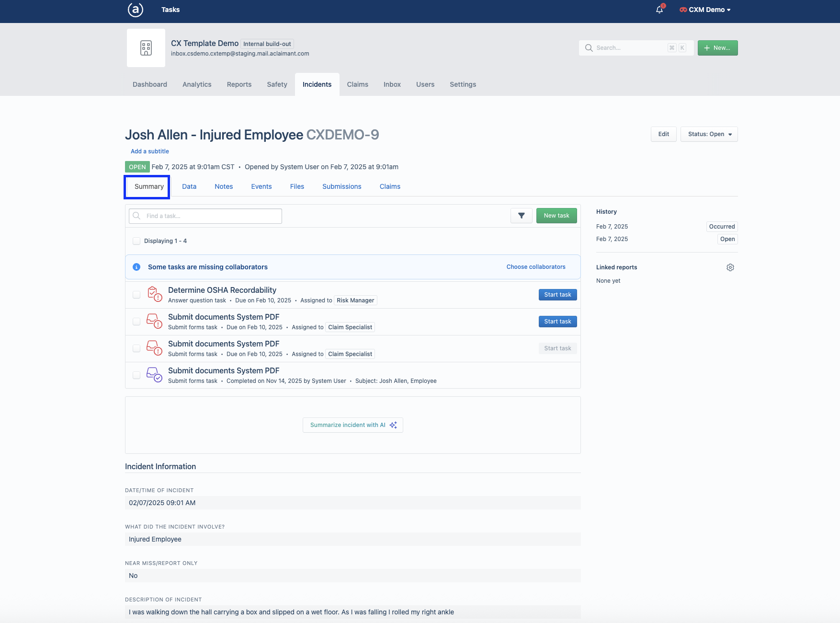This screenshot has width=840, height=623.
Task: Check the completed Submit documents task checkbox
Action: tap(136, 375)
